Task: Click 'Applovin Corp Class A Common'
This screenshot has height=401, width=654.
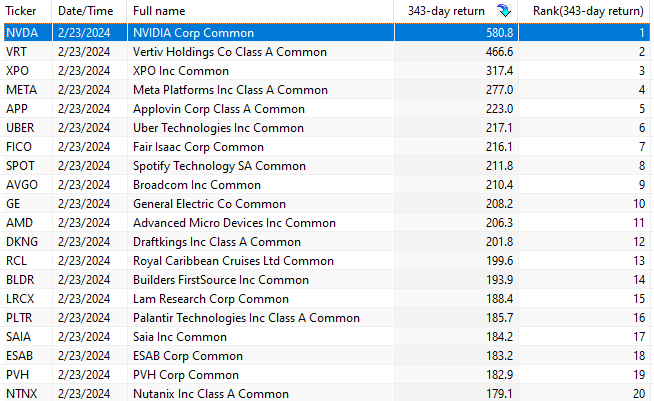Action: pyautogui.click(x=219, y=109)
